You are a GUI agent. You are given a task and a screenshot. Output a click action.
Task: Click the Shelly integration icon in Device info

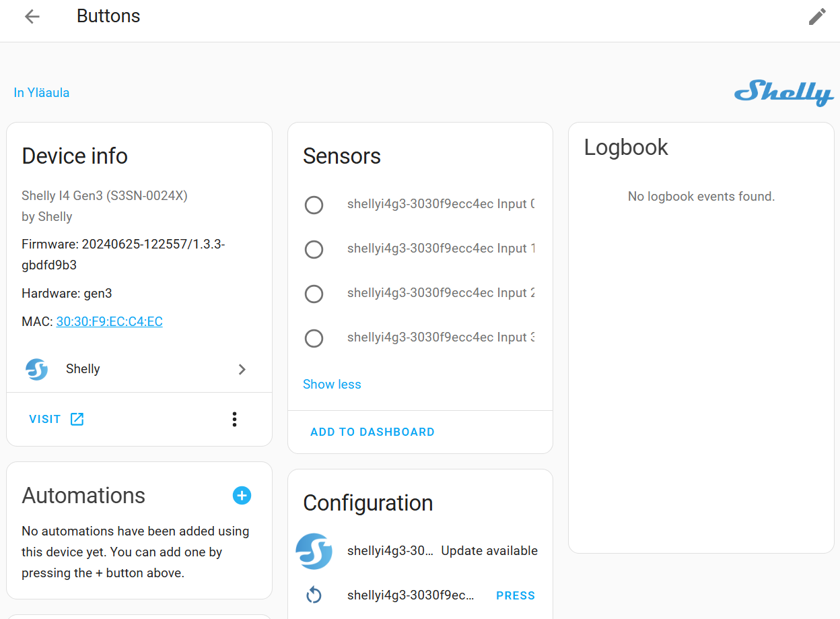(36, 369)
